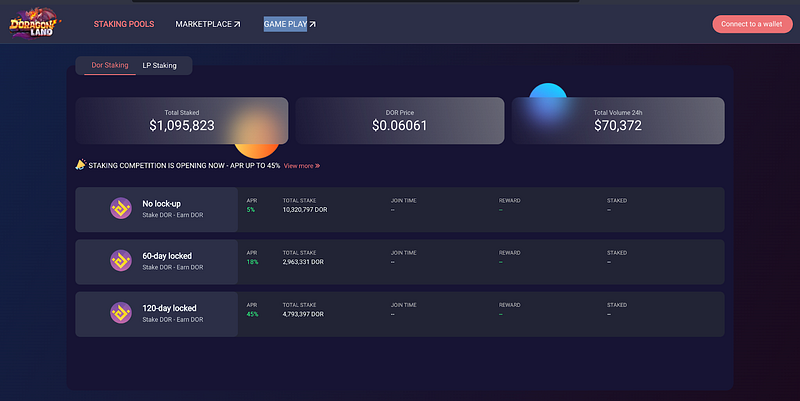This screenshot has height=401, width=800.
Task: Click the Reward label in No lock-up row
Action: pyautogui.click(x=510, y=200)
